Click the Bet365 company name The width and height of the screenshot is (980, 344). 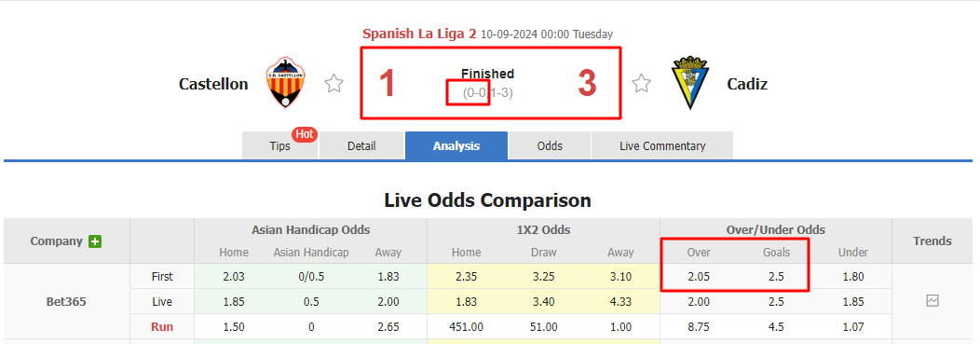(66, 301)
